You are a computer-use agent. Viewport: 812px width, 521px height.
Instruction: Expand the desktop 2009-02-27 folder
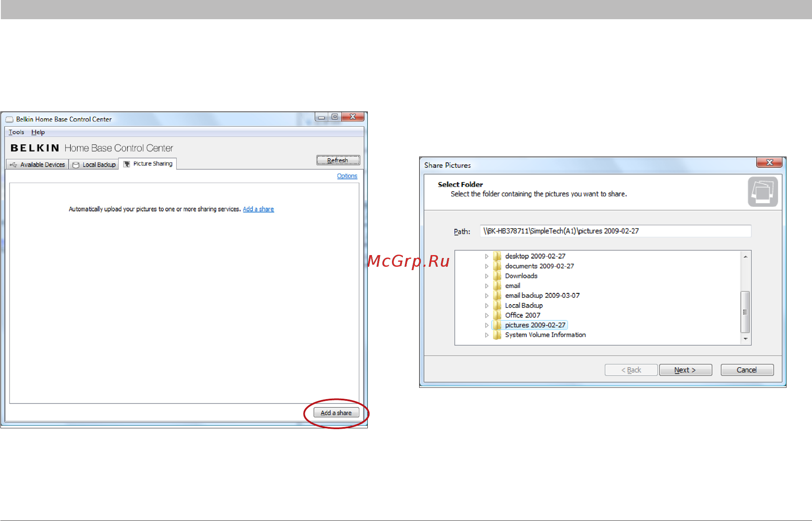[x=486, y=256]
